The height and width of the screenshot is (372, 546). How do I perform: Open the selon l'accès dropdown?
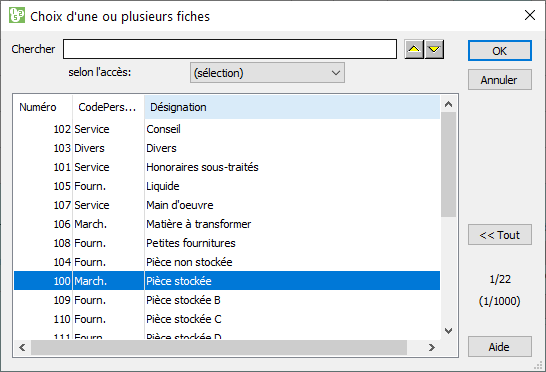point(267,73)
